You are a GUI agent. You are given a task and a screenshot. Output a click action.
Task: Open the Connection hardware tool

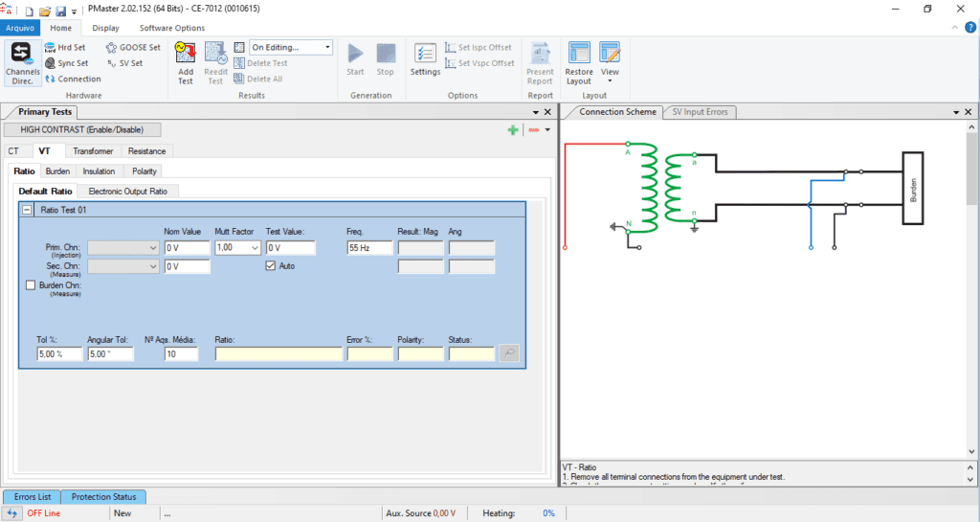pos(73,79)
